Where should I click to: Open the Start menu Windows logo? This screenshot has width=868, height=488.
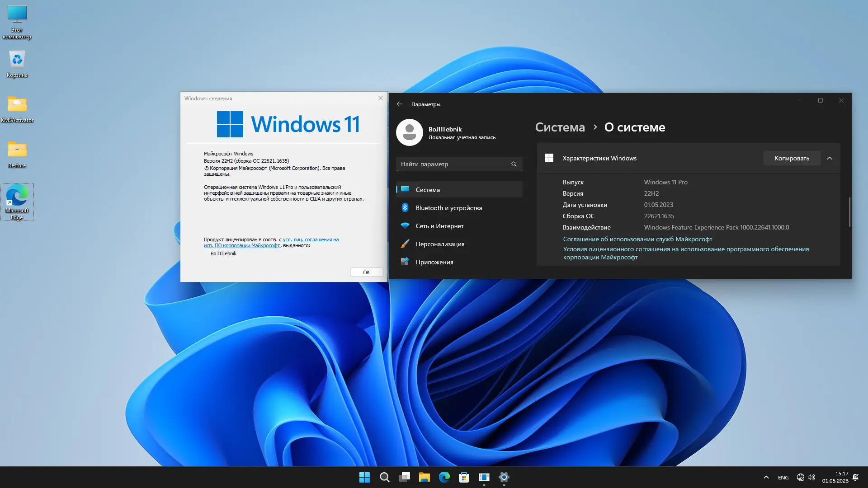click(364, 477)
